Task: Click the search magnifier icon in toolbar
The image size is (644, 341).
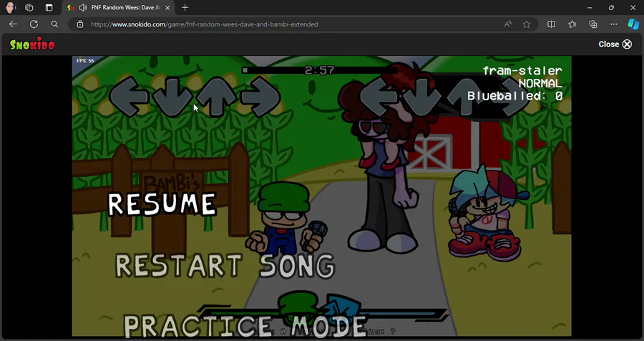Action: tap(54, 24)
